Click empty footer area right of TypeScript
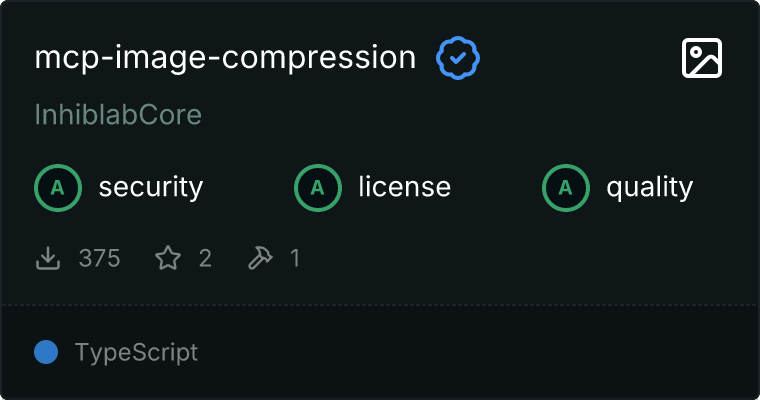Image resolution: width=760 pixels, height=400 pixels. 480,352
